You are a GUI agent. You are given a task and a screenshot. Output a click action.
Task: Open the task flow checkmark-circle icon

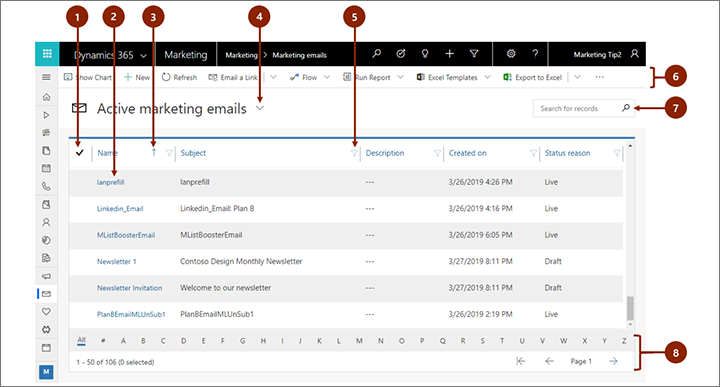(401, 54)
